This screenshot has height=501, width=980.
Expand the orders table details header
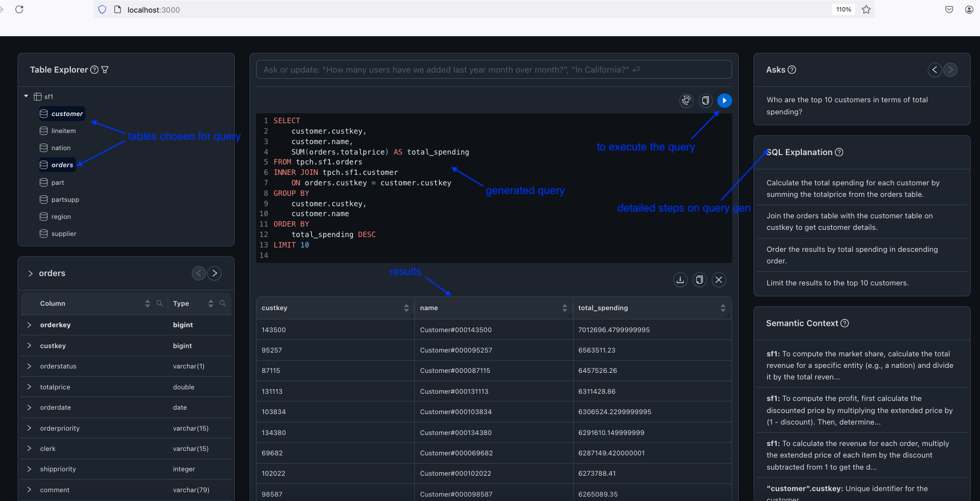point(30,273)
